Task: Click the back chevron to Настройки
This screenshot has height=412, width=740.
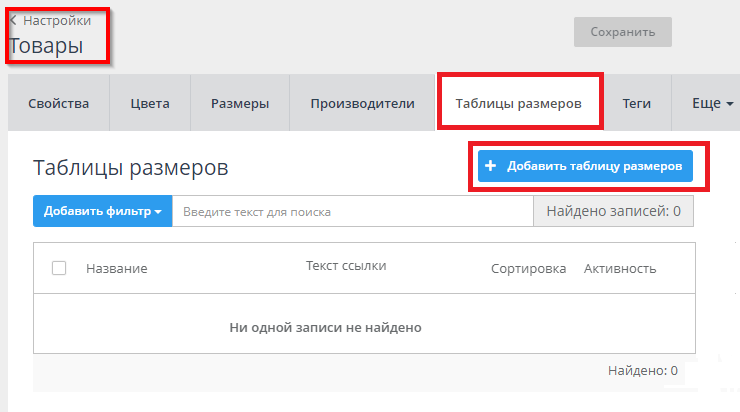Action: [x=14, y=20]
